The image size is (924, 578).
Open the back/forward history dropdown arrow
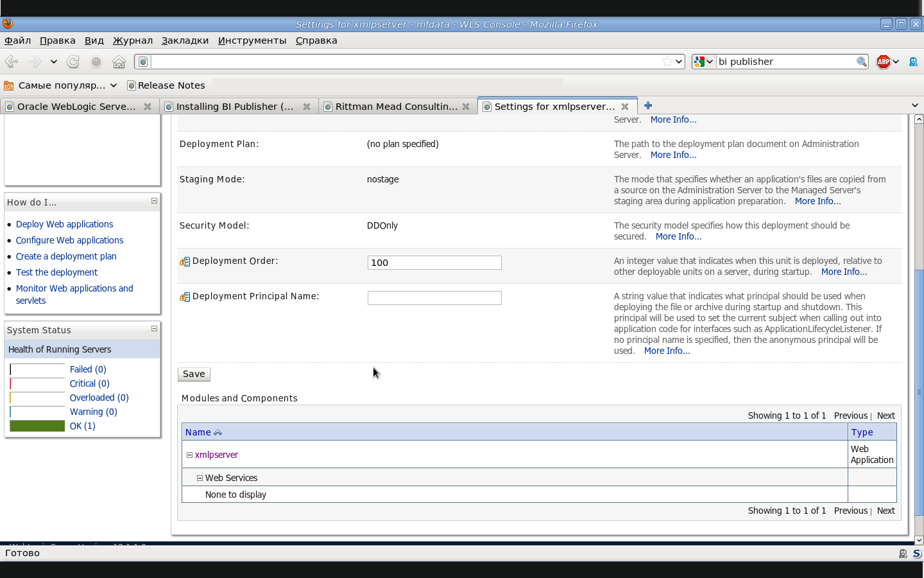point(54,62)
